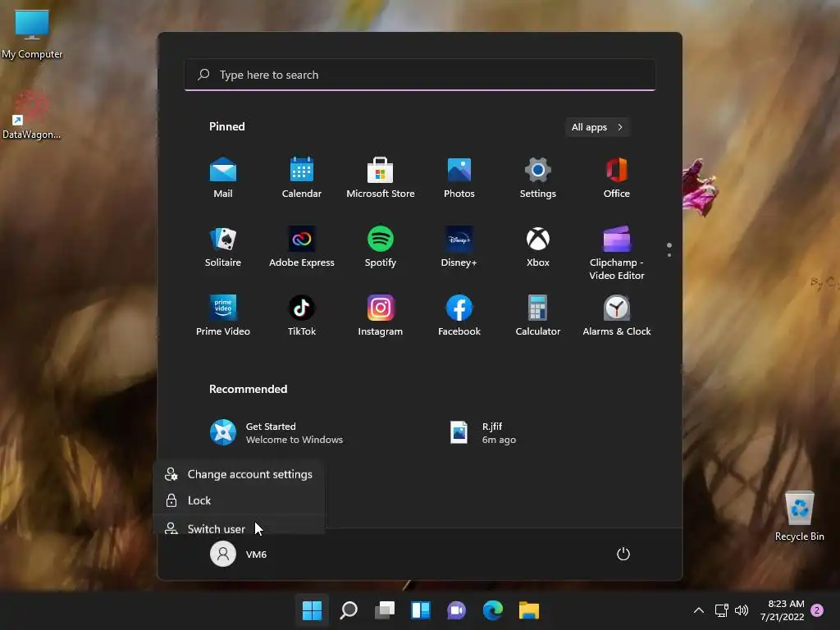Start the Solitaire game
The width and height of the screenshot is (840, 630).
(223, 247)
